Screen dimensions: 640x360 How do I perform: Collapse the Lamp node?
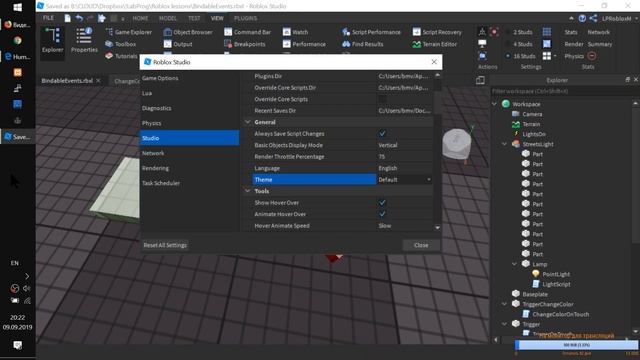point(514,264)
